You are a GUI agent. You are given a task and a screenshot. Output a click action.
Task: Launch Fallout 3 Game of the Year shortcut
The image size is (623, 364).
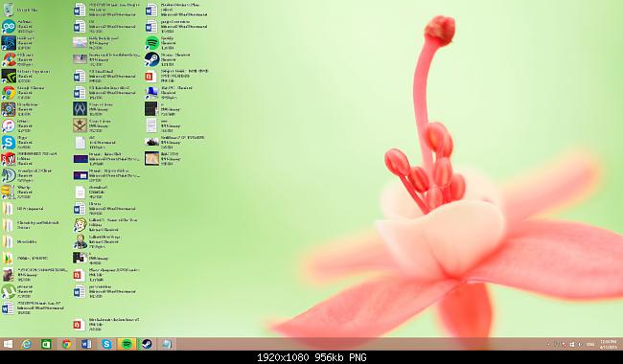tap(80, 225)
